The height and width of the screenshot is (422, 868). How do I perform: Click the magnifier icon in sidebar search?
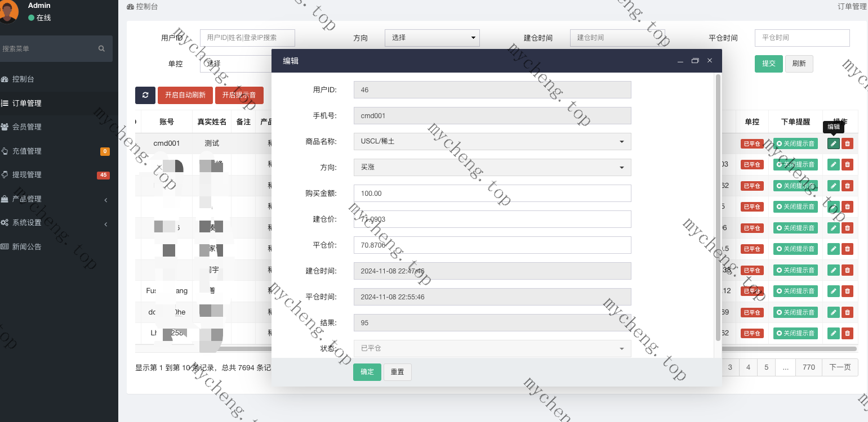[101, 48]
